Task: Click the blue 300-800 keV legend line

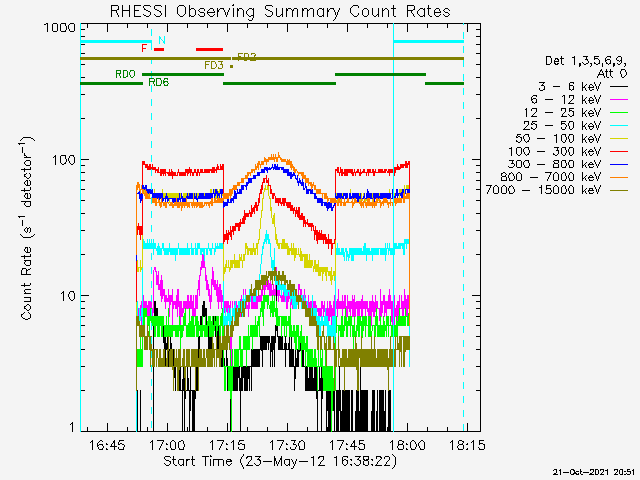Action: (x=619, y=164)
